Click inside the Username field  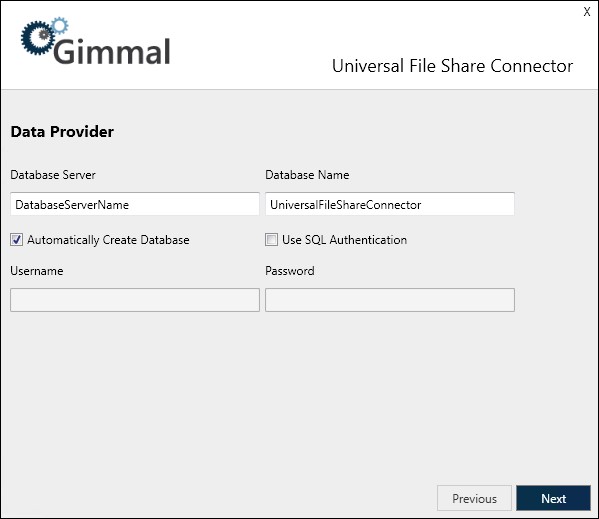[x=135, y=300]
